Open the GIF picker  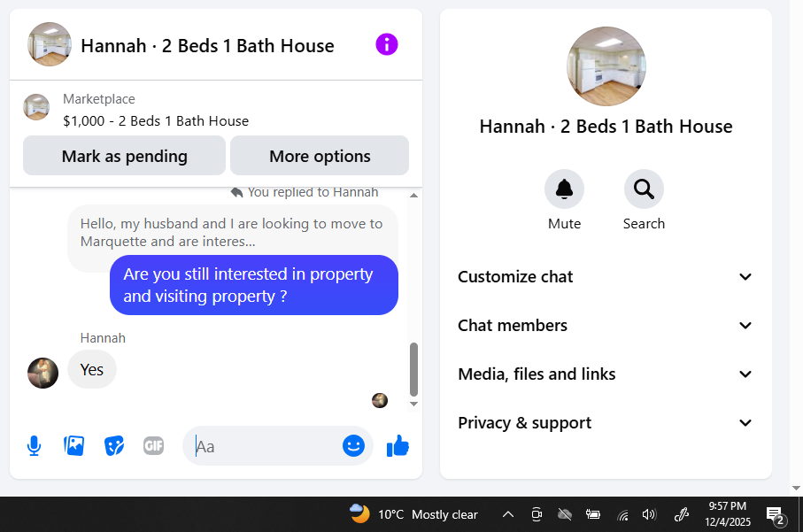point(153,446)
